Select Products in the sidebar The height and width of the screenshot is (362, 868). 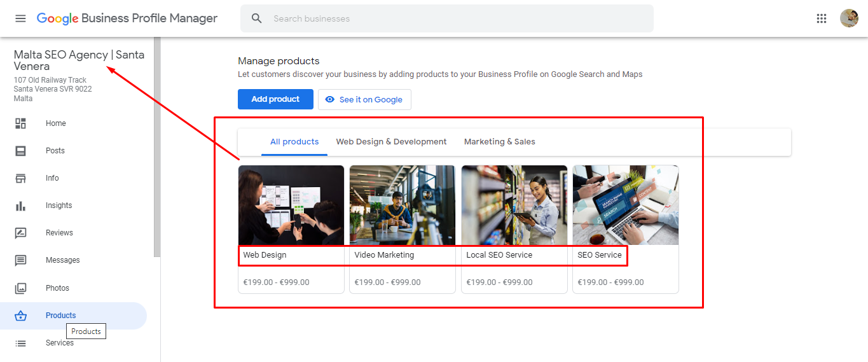point(73,316)
